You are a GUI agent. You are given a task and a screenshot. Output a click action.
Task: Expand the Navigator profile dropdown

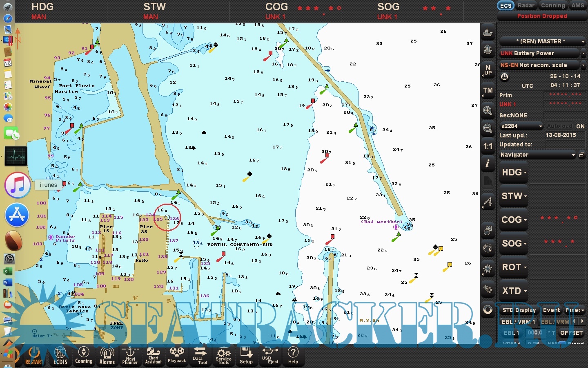click(x=537, y=155)
